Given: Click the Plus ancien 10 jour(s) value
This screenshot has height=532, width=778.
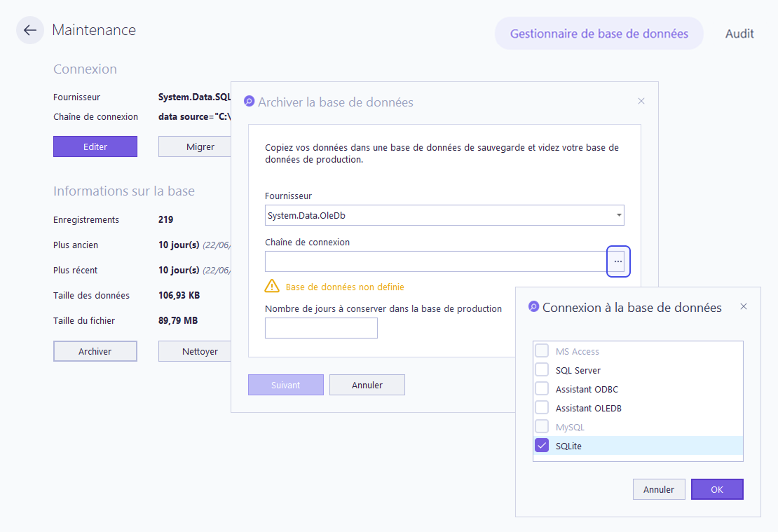Looking at the screenshot, I should tap(179, 245).
